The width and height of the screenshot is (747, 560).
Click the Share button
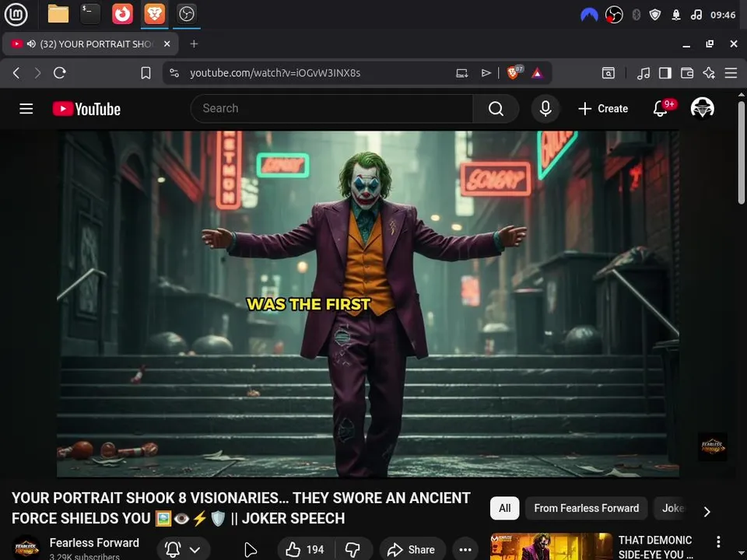point(412,550)
